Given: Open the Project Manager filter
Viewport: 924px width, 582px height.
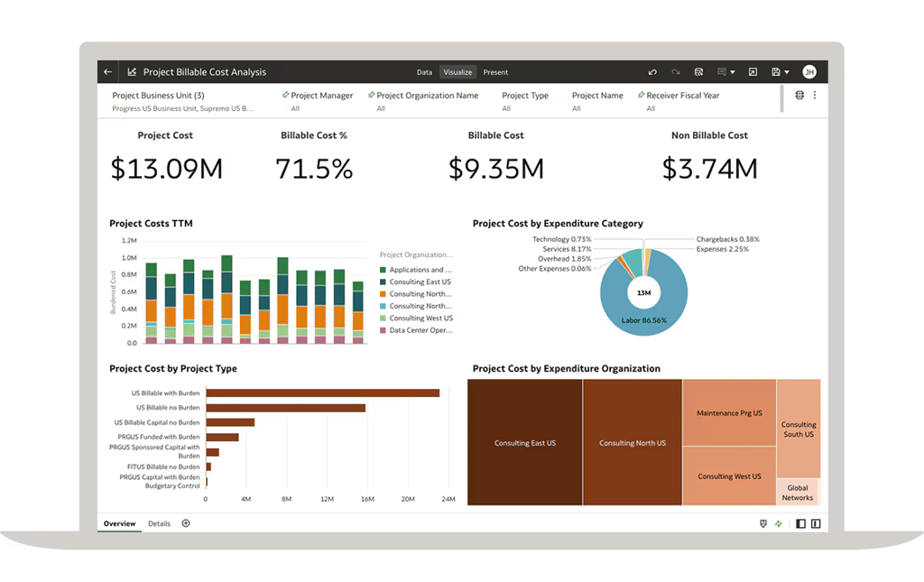Looking at the screenshot, I should pos(321,96).
